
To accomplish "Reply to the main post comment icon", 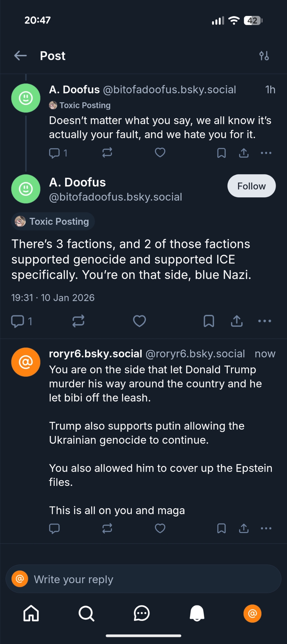I will pos(18,321).
